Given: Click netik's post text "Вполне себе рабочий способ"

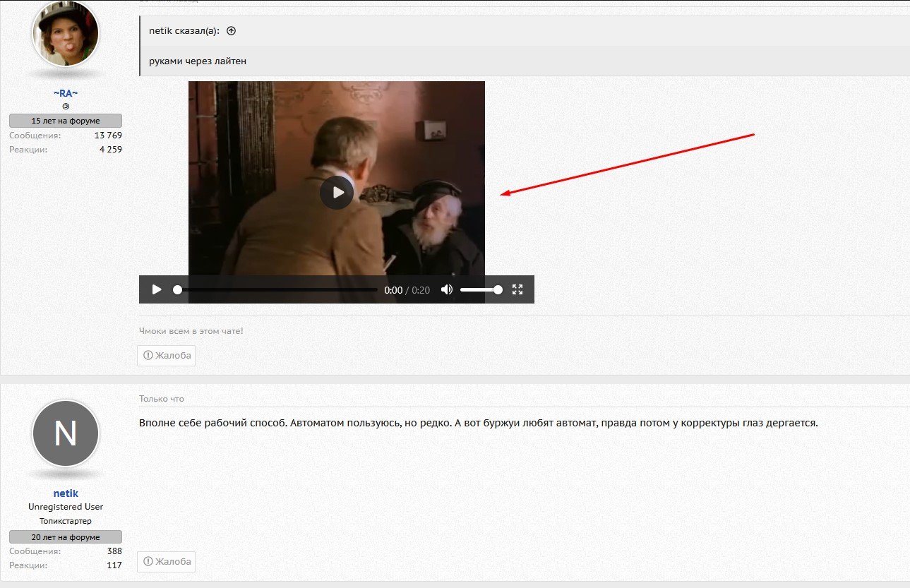Looking at the screenshot, I should coord(212,424).
